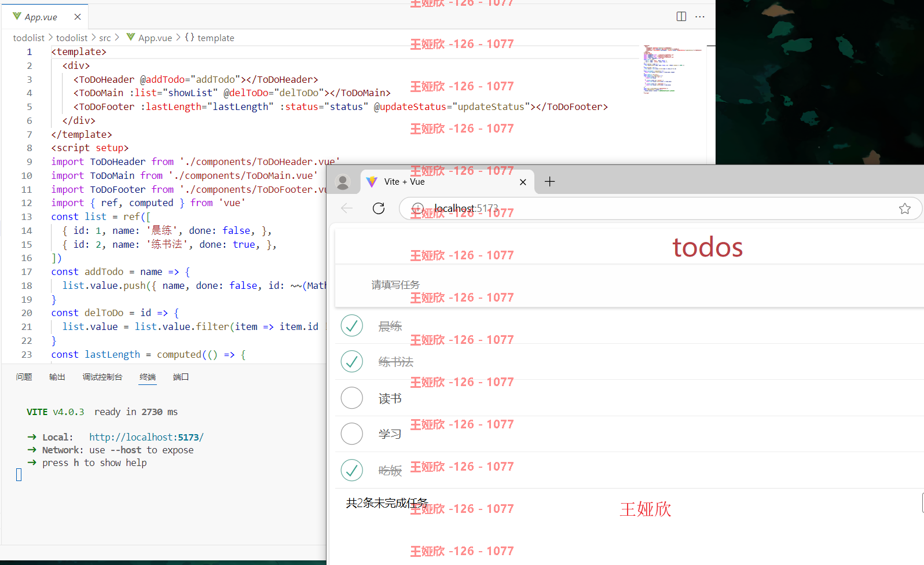Click the template breadcrumb symbol
This screenshot has height=565, width=924.
210,38
